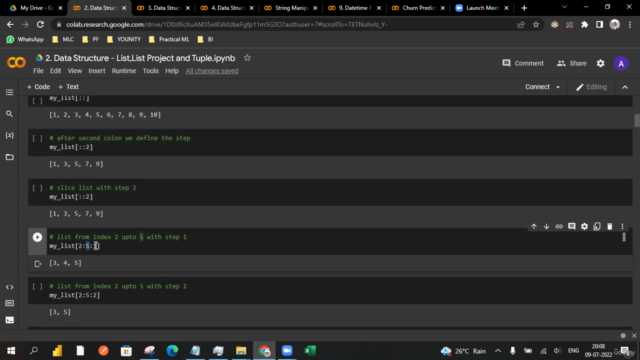This screenshot has height=360, width=640.
Task: Open the Edit menu
Action: point(56,71)
